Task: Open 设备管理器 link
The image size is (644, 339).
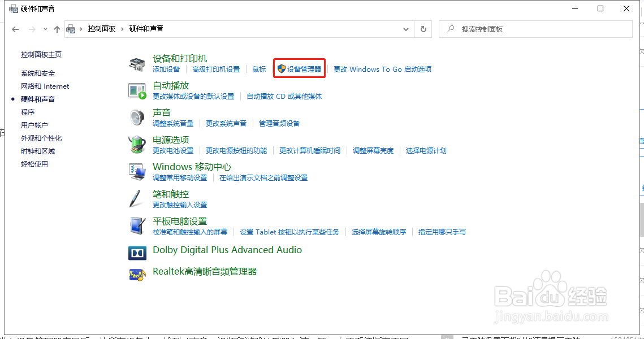Action: [x=304, y=69]
